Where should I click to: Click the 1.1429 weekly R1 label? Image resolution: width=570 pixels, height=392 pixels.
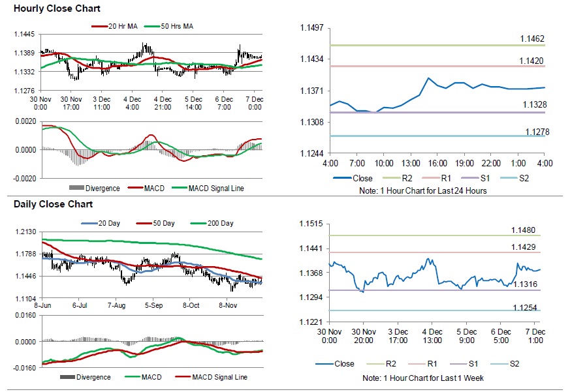(x=524, y=247)
